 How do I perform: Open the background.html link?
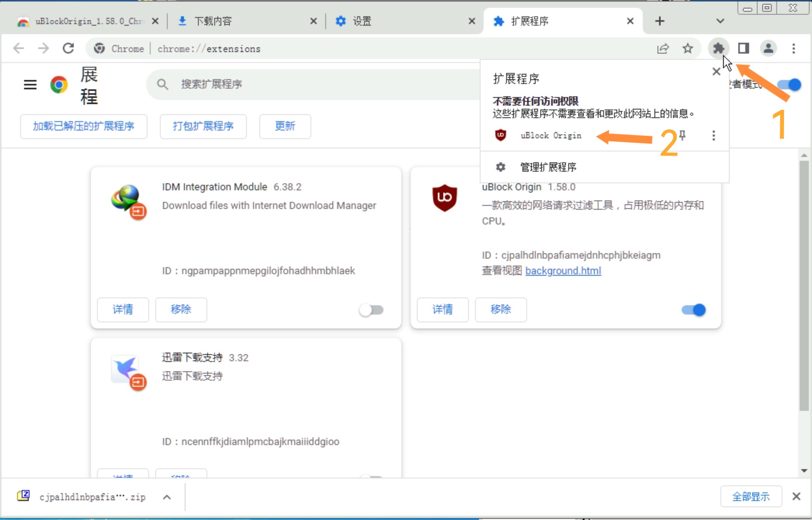coord(563,271)
